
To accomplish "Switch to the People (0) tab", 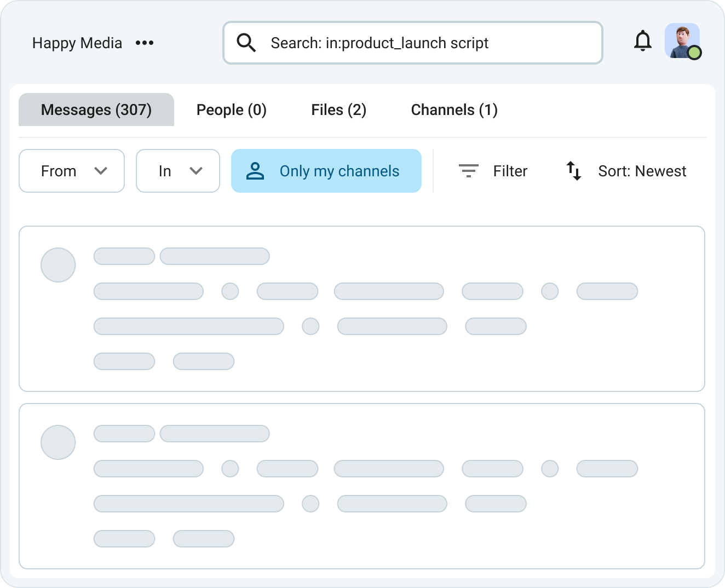I will (x=231, y=109).
